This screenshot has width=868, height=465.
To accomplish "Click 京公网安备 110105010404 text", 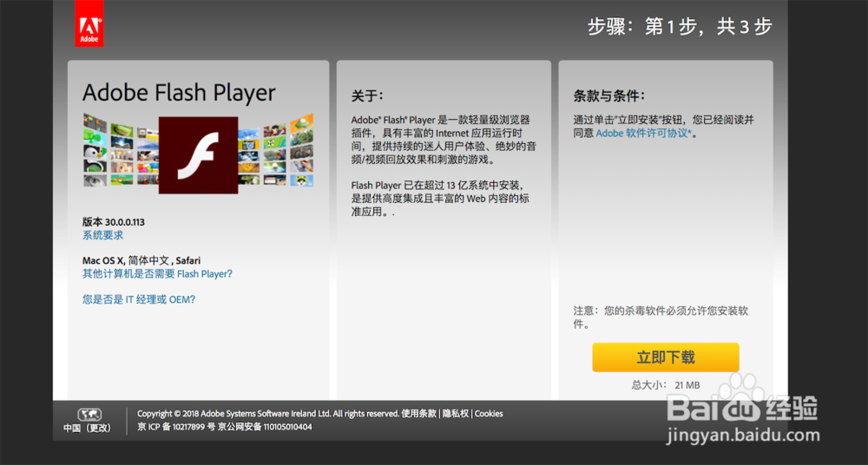I will 265,427.
